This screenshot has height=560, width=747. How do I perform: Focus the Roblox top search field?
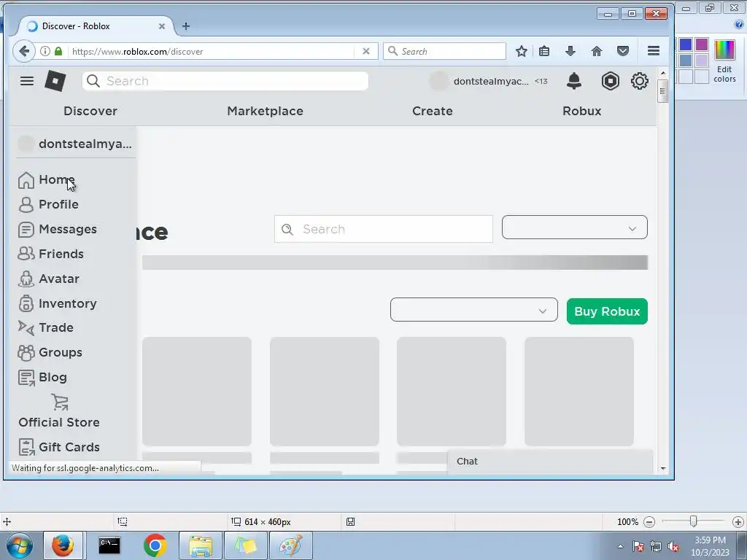[225, 81]
